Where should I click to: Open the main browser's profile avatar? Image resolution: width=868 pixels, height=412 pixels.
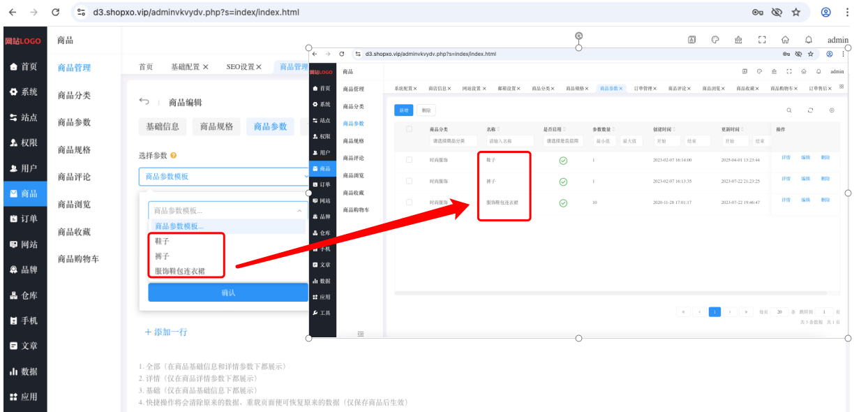(826, 13)
